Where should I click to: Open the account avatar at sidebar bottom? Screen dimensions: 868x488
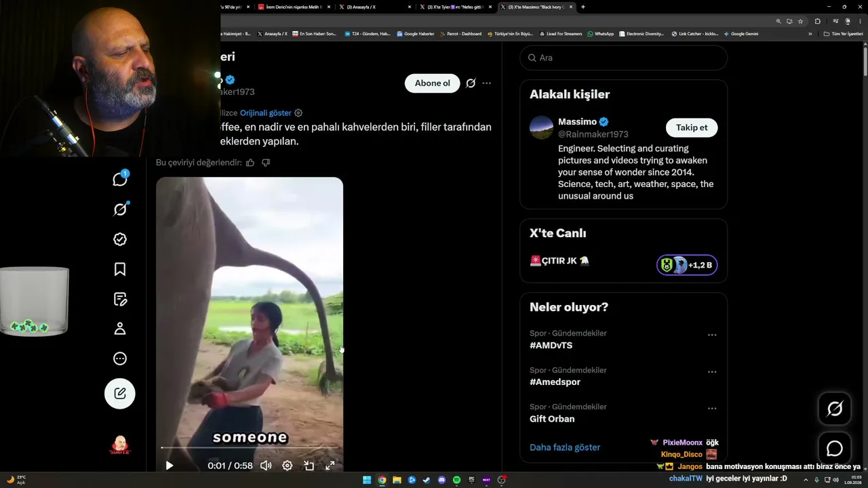click(120, 445)
